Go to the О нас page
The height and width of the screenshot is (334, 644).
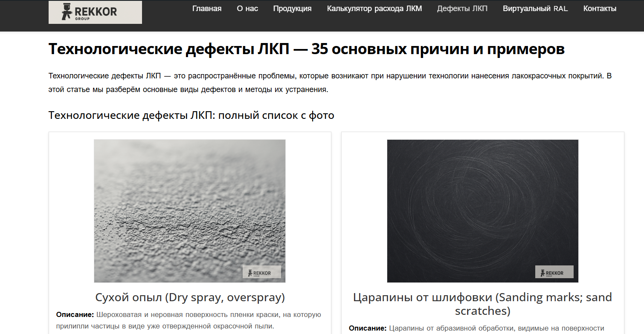(x=247, y=9)
